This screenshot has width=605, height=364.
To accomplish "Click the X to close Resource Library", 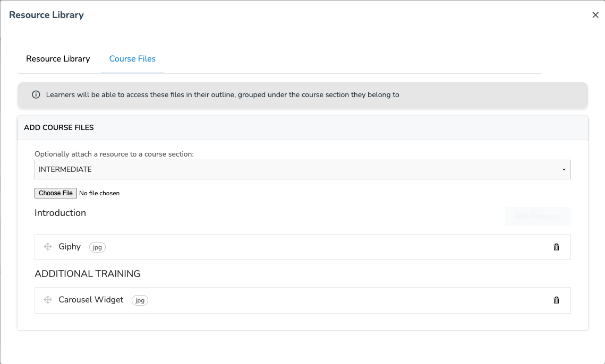I will point(595,15).
